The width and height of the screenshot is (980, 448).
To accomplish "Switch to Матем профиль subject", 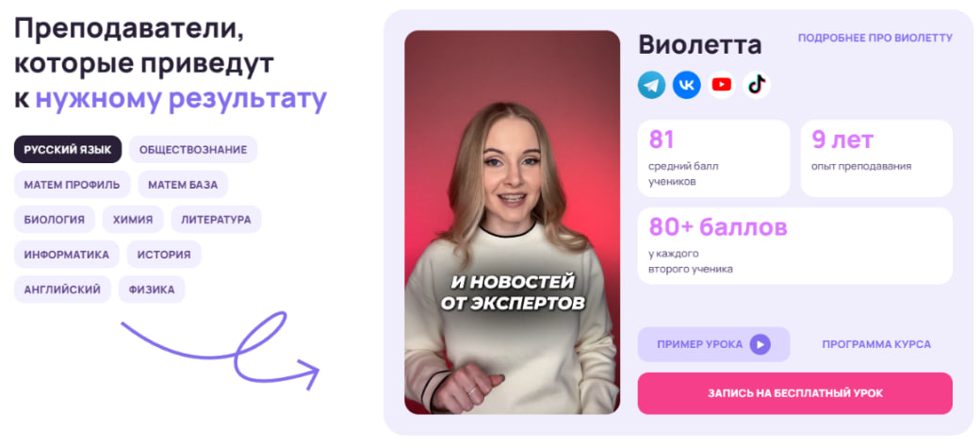I will pos(72,185).
